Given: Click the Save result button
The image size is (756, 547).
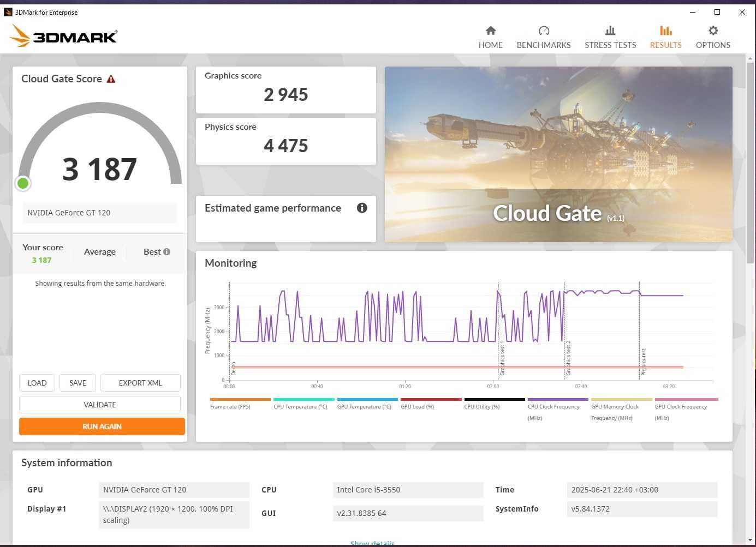Looking at the screenshot, I should pyautogui.click(x=78, y=383).
